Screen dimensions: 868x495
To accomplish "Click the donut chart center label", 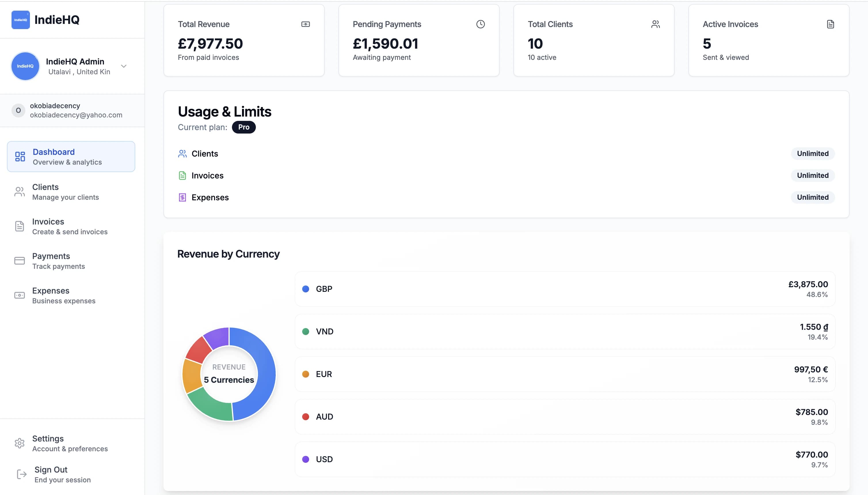I will point(229,373).
